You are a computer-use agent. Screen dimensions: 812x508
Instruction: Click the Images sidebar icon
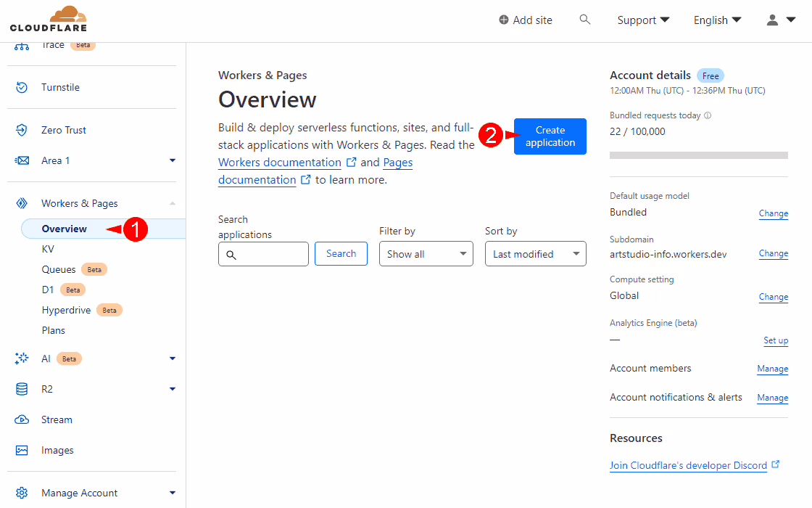click(x=22, y=450)
